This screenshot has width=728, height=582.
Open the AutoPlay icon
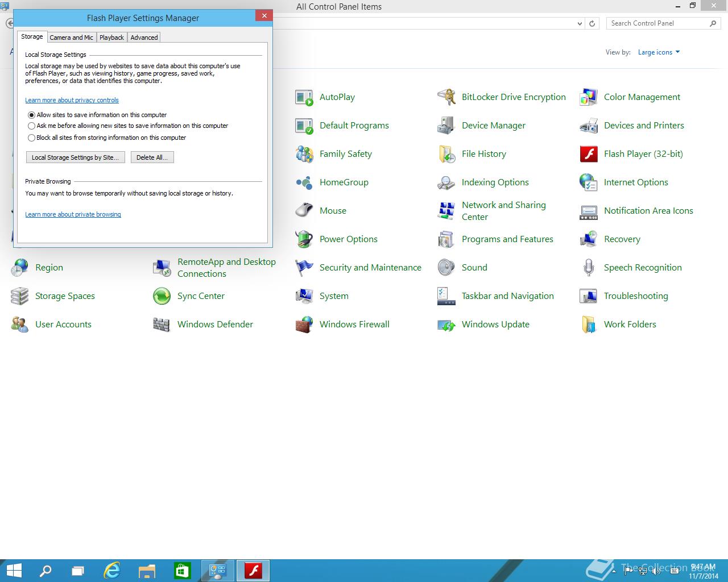[x=304, y=97]
